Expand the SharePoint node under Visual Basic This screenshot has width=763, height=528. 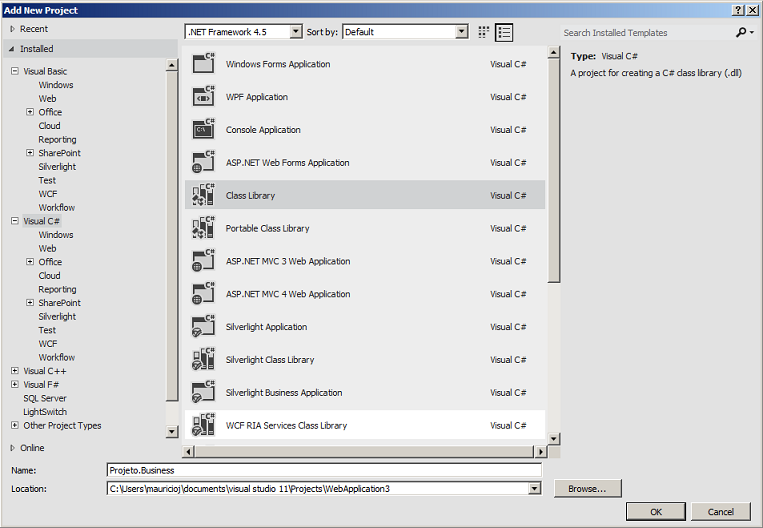pos(30,153)
